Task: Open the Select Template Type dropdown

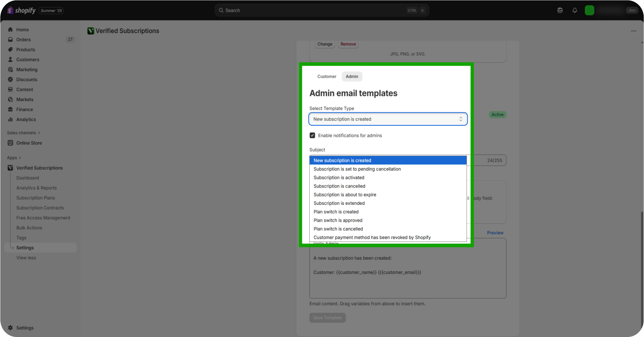Action: click(x=388, y=119)
